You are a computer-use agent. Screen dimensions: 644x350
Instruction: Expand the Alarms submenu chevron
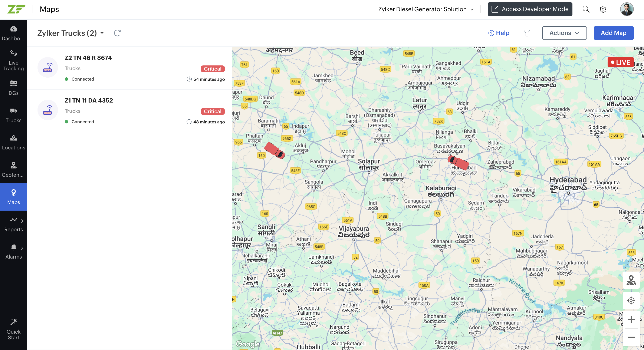pos(22,248)
